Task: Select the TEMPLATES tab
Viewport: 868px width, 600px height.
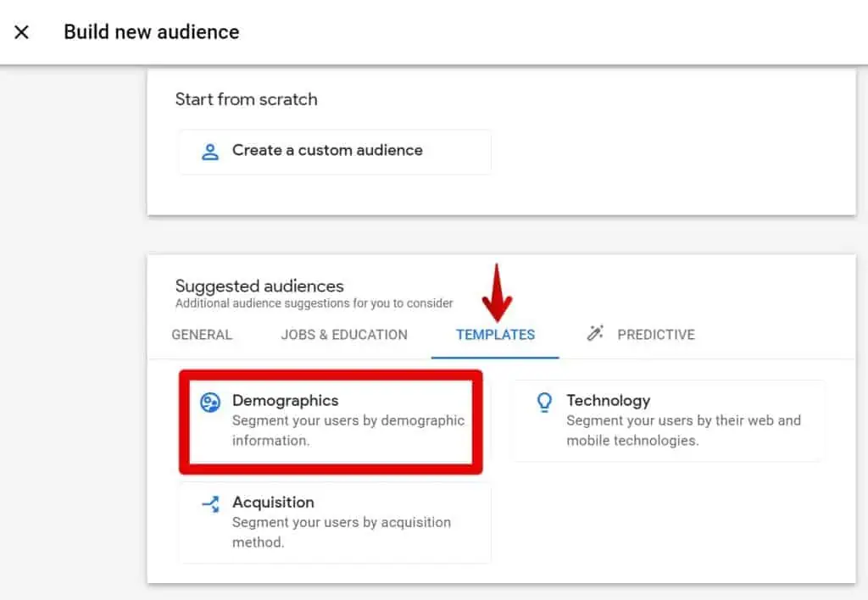Action: (495, 335)
